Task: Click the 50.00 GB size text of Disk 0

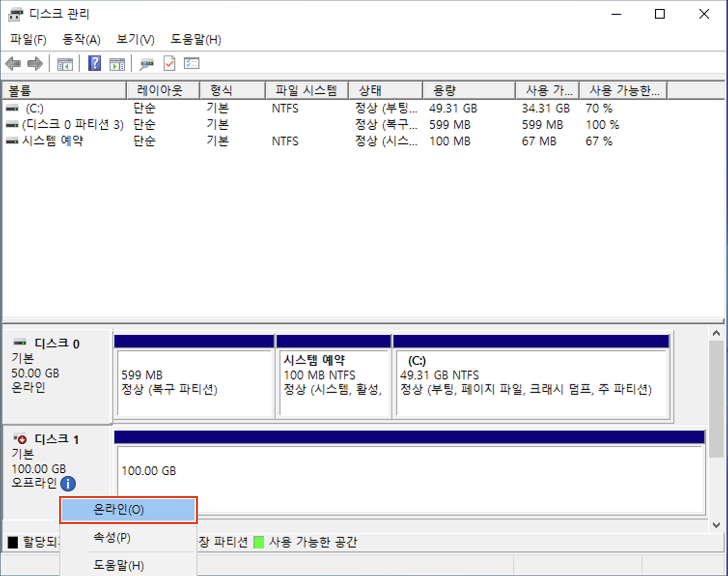Action: coord(35,373)
